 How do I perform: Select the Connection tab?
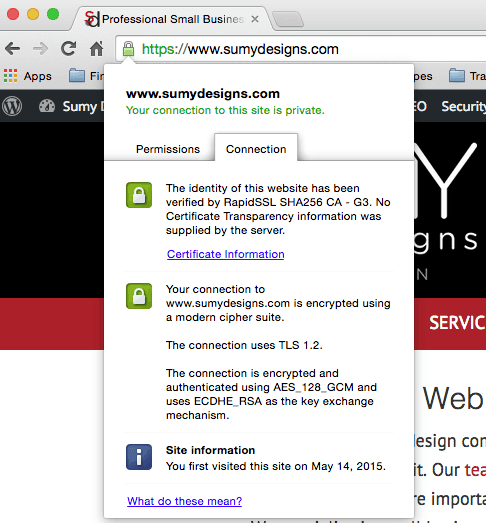pyautogui.click(x=256, y=149)
